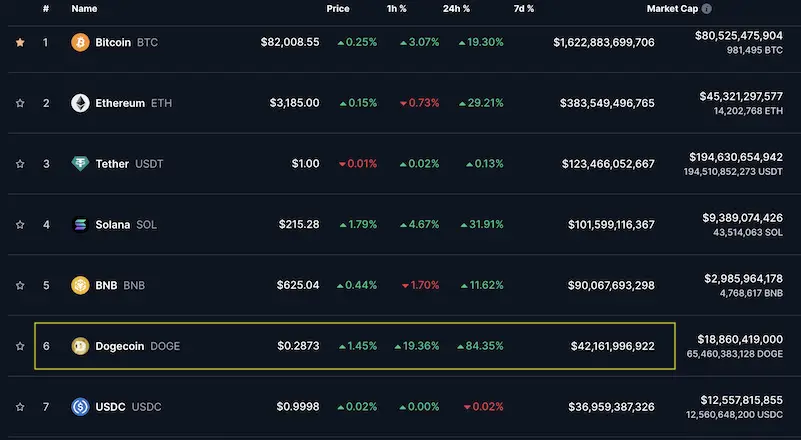Add Ethereum to watchlist with star
Viewport: 801px width, 440px height.
pyautogui.click(x=20, y=103)
